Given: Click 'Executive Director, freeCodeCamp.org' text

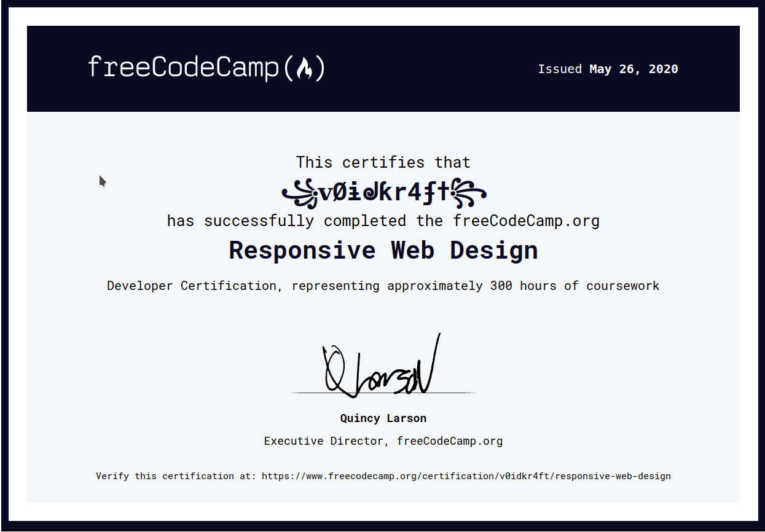Looking at the screenshot, I should (383, 441).
